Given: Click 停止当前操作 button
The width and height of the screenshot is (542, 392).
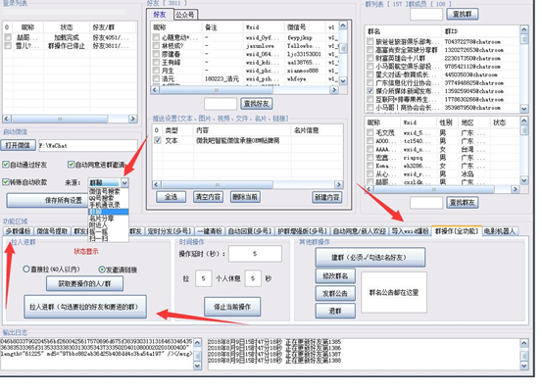Looking at the screenshot, I should (x=232, y=307).
